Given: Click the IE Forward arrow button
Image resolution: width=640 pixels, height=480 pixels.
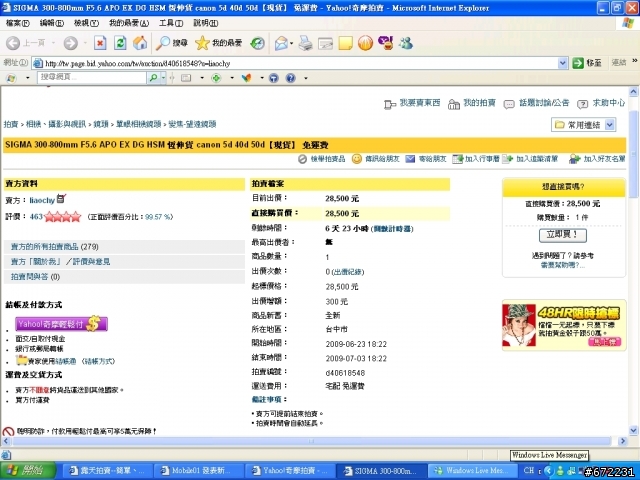Looking at the screenshot, I should [x=71, y=43].
